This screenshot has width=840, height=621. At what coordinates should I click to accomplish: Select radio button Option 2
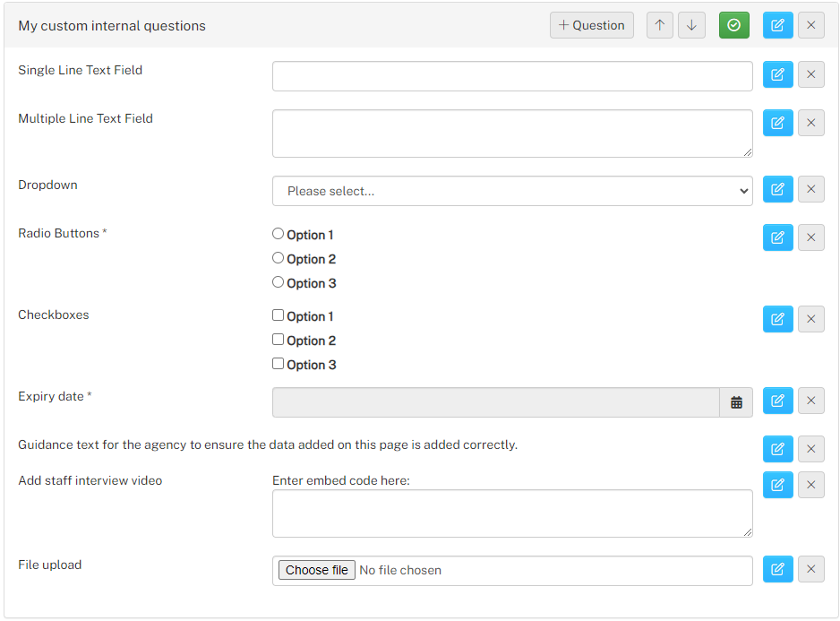[x=278, y=258]
